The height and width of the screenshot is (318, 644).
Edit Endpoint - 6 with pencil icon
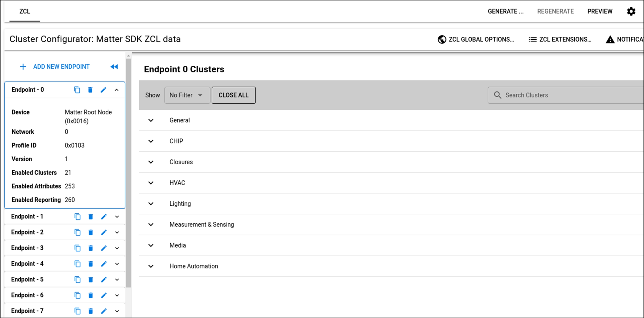(x=104, y=295)
